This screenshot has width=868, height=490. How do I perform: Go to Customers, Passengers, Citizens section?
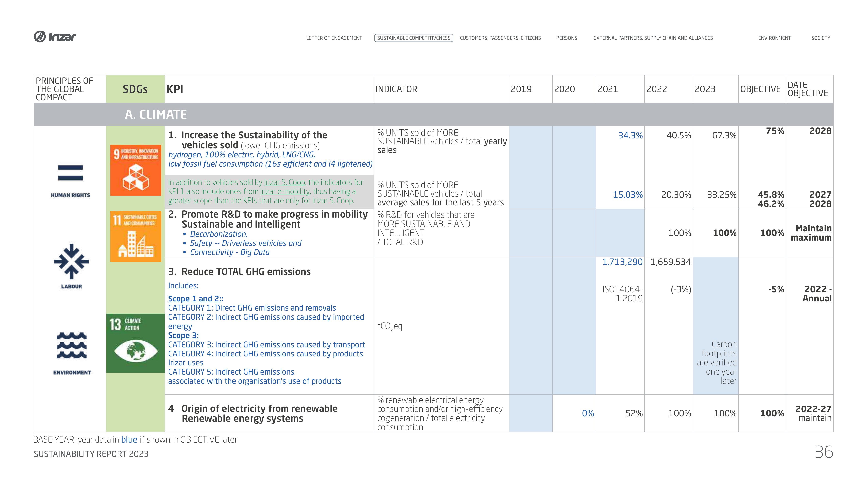click(x=500, y=38)
